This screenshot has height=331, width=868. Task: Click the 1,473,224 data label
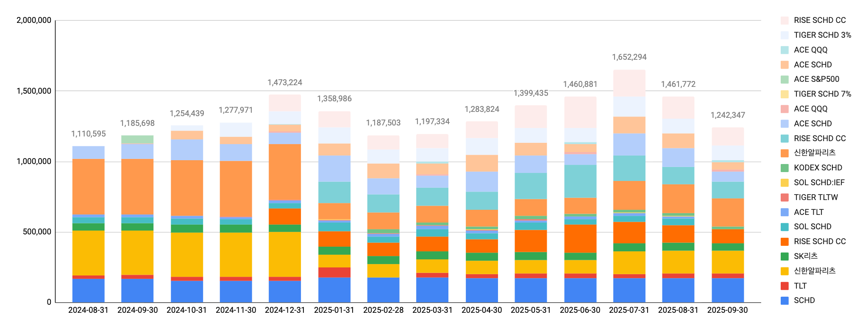tap(284, 83)
